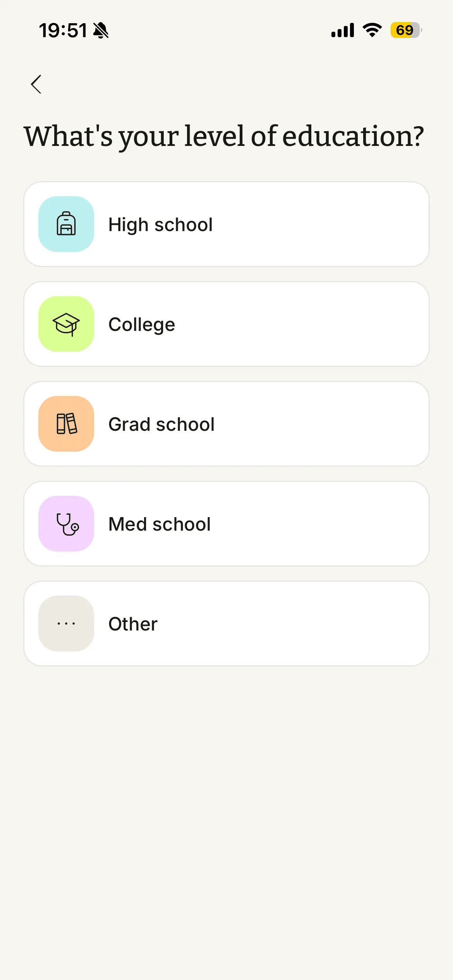Select the Med school text label
Image resolution: width=453 pixels, height=980 pixels.
click(x=160, y=524)
